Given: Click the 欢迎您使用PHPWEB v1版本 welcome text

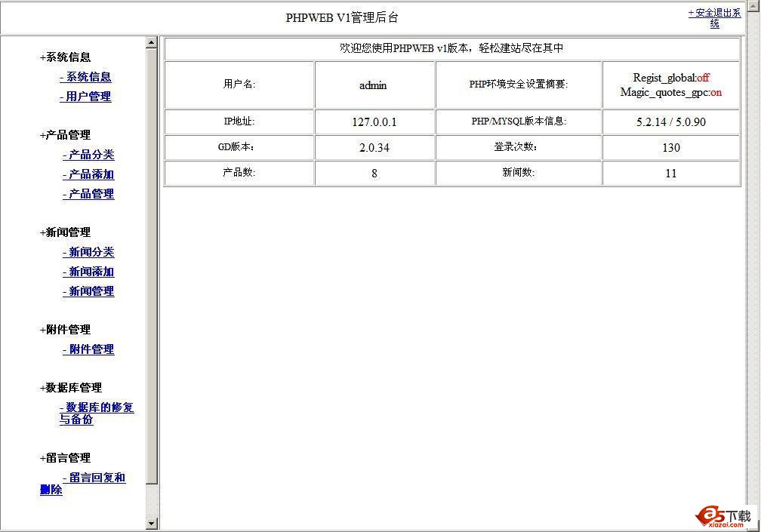Looking at the screenshot, I should [451, 48].
